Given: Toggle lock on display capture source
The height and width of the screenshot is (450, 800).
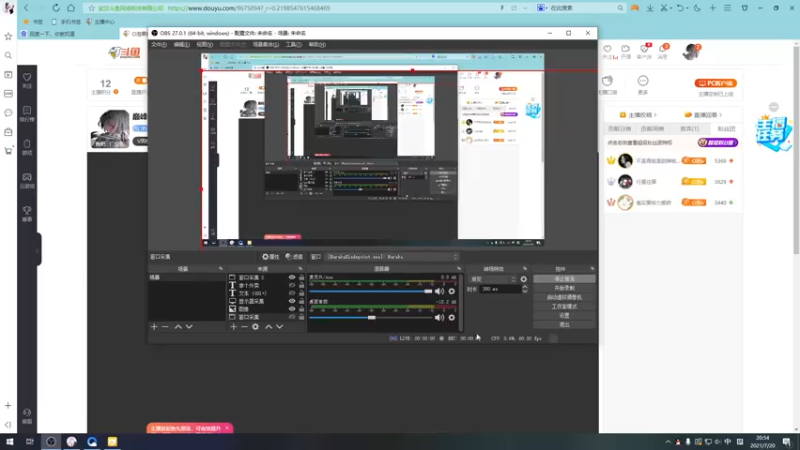Looking at the screenshot, I should coord(302,301).
